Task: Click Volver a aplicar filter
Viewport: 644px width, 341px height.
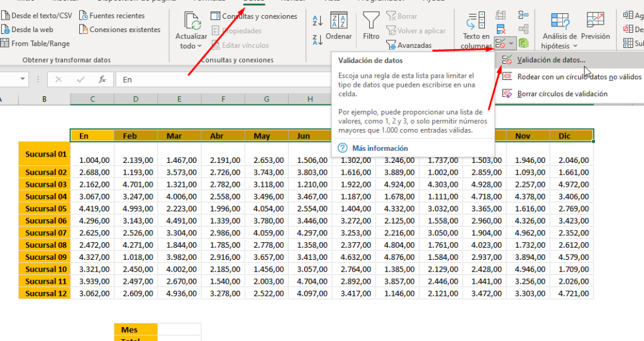Action: pyautogui.click(x=416, y=30)
